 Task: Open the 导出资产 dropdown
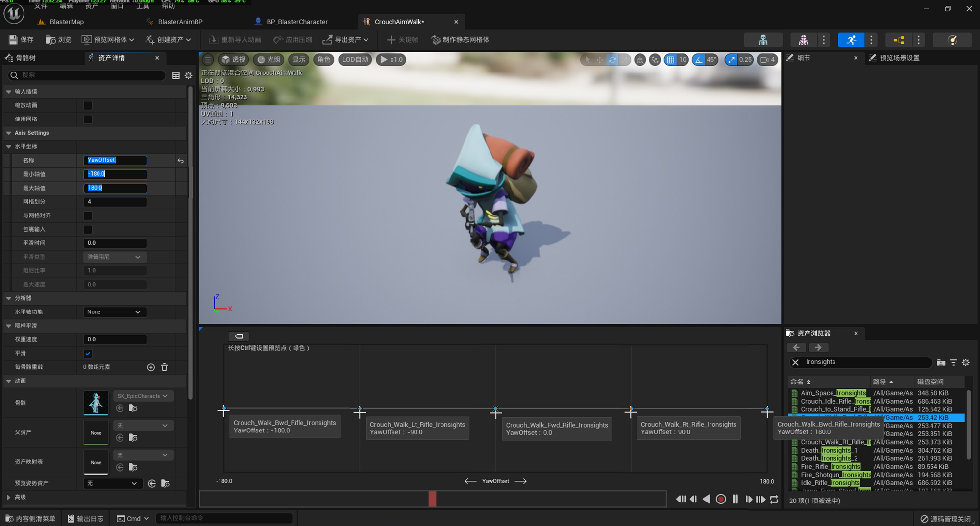coord(345,40)
